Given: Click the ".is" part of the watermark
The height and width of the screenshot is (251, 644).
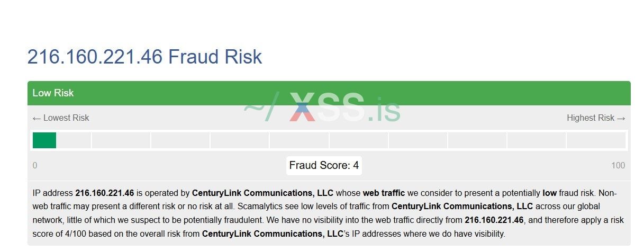Looking at the screenshot, I should pos(385,109).
